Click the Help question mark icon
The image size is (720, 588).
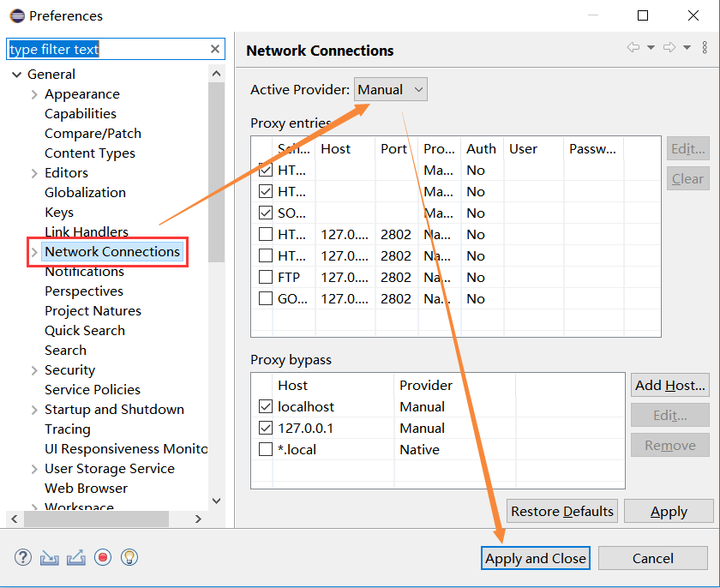coord(23,557)
